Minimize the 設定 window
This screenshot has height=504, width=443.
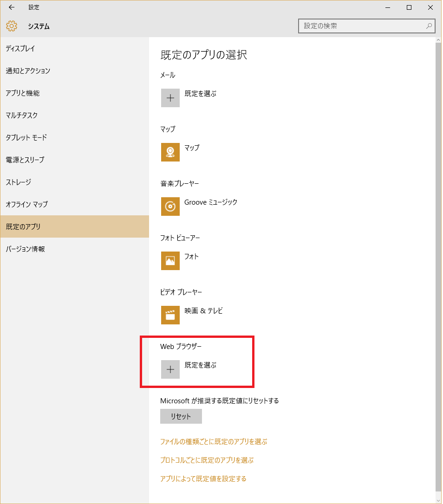pyautogui.click(x=388, y=7)
